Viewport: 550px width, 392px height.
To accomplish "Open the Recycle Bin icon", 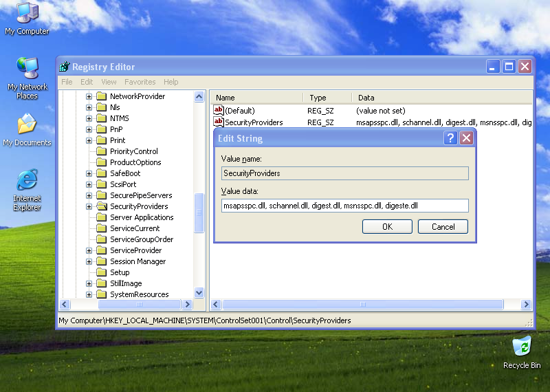I will tap(522, 352).
